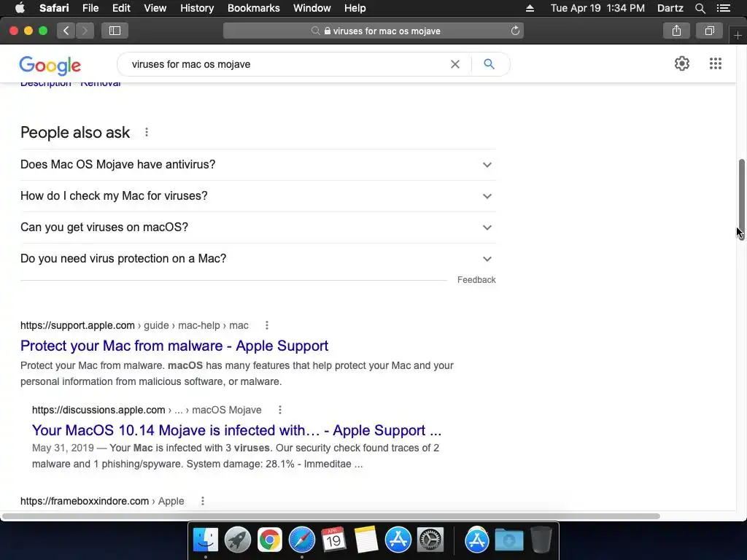Expand 'How do I check my Mac for viruses?'

pyautogui.click(x=258, y=196)
